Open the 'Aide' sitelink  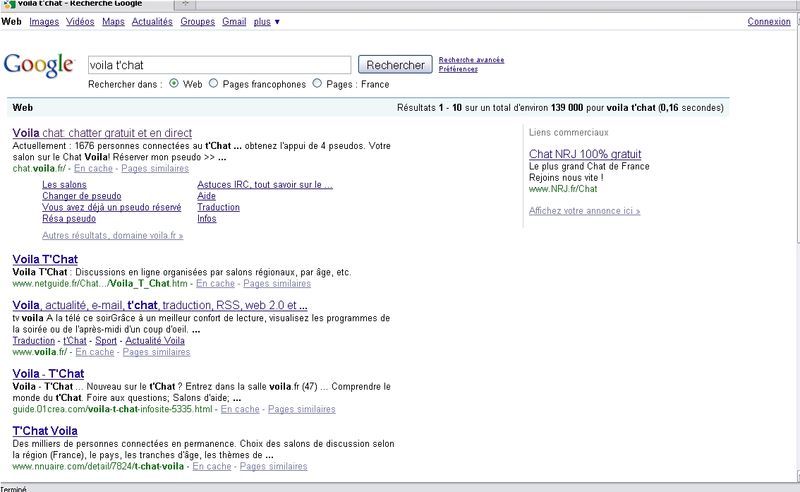[207, 196]
